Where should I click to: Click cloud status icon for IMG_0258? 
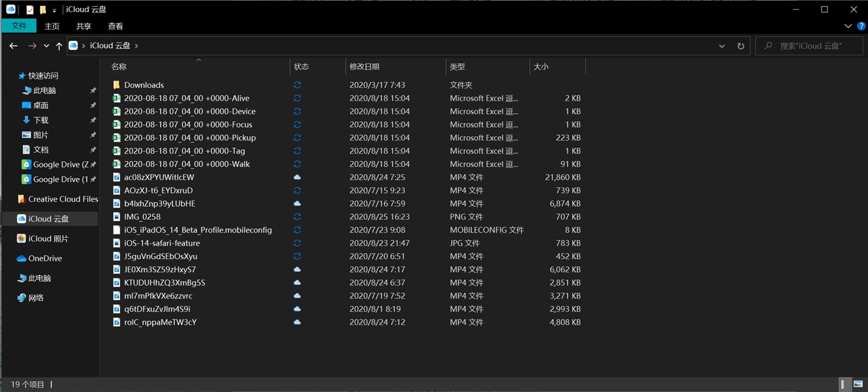(297, 217)
